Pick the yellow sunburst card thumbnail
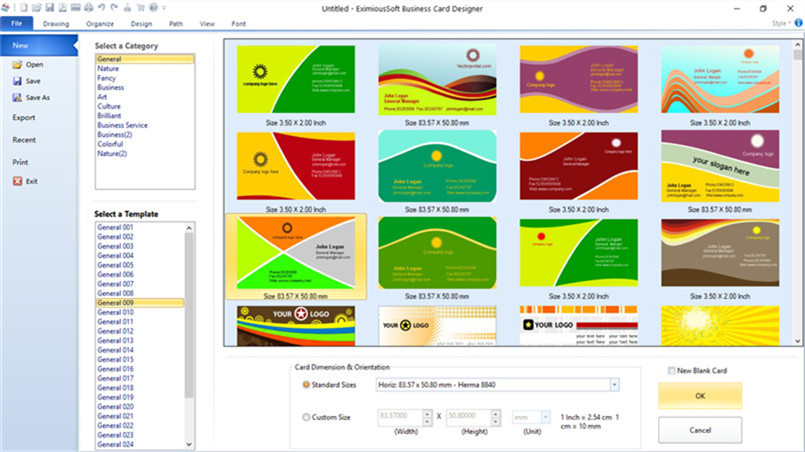 coord(720,326)
